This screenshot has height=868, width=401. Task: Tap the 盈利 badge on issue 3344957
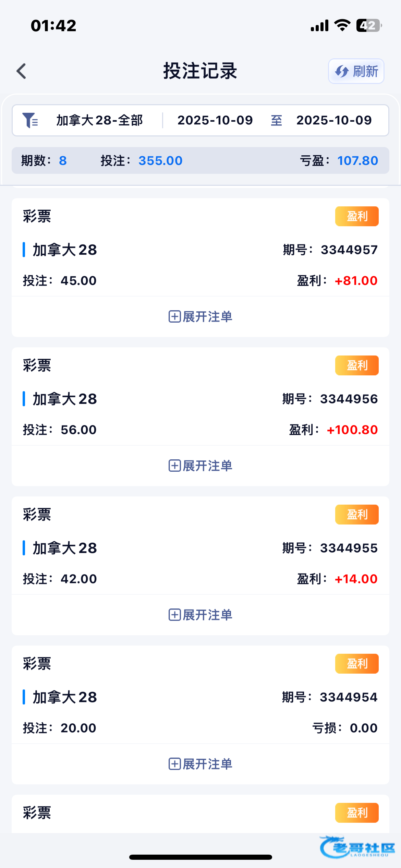(x=357, y=216)
